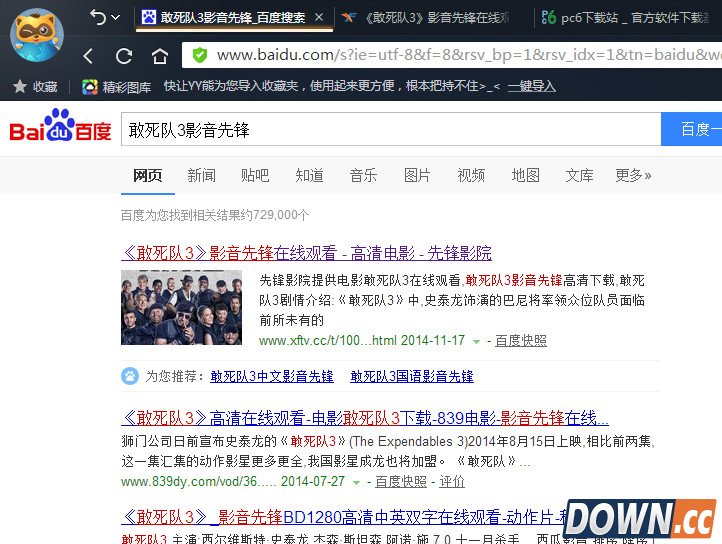Click the Expendables 3 cast thumbnail

click(181, 307)
